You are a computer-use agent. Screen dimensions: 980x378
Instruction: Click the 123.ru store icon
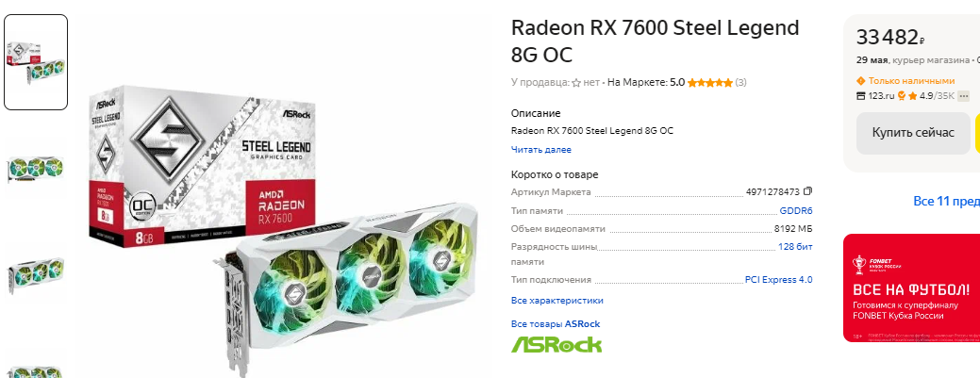860,96
